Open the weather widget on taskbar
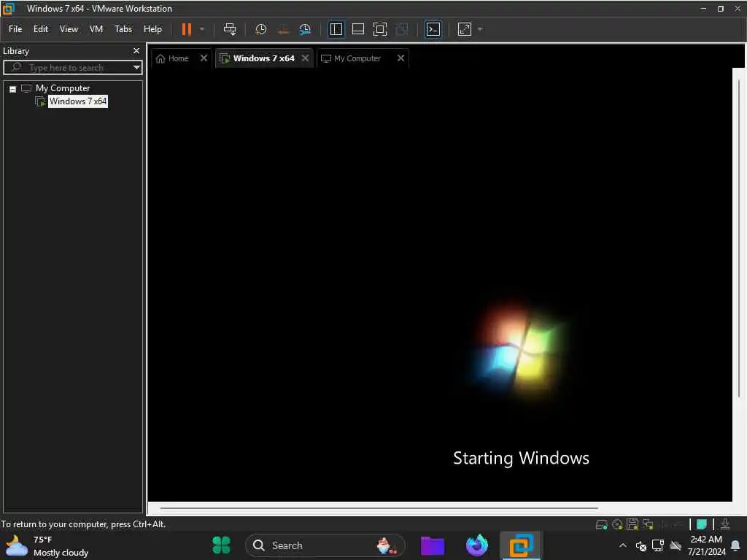 (47, 545)
